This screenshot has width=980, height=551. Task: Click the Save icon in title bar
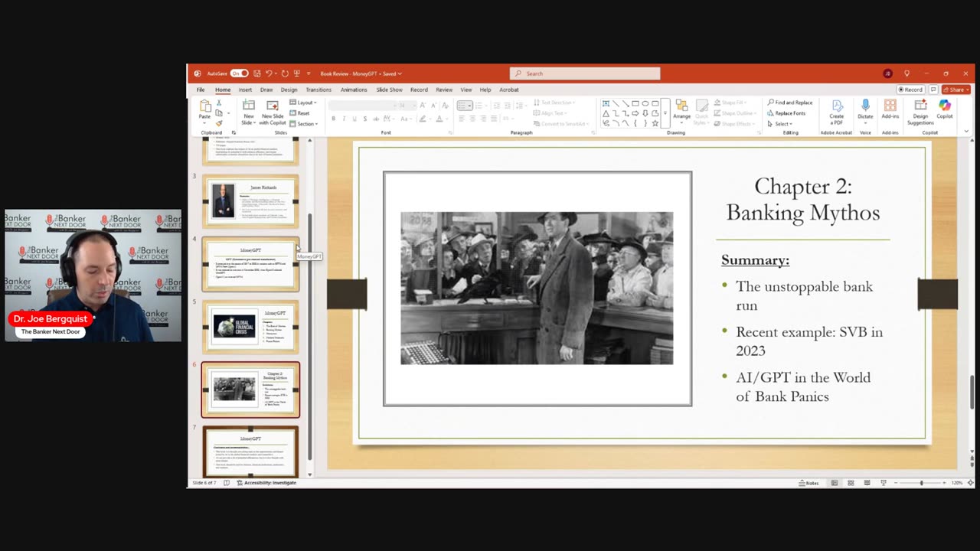256,73
